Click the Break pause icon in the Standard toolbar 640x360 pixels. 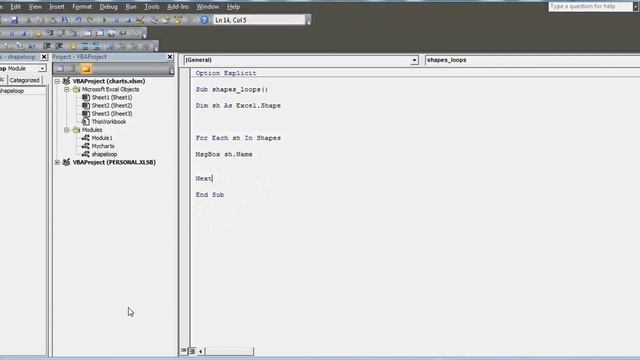point(117,20)
